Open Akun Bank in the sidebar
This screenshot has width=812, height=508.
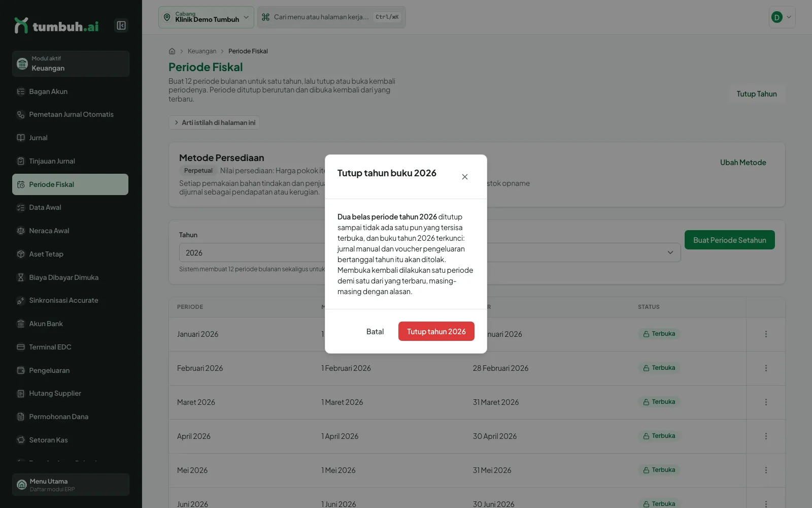tap(70, 324)
